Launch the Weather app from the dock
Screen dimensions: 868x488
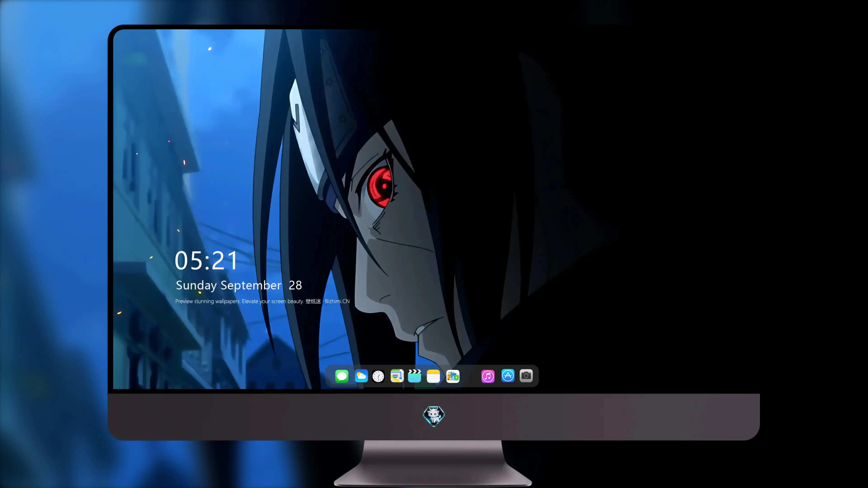pyautogui.click(x=361, y=376)
